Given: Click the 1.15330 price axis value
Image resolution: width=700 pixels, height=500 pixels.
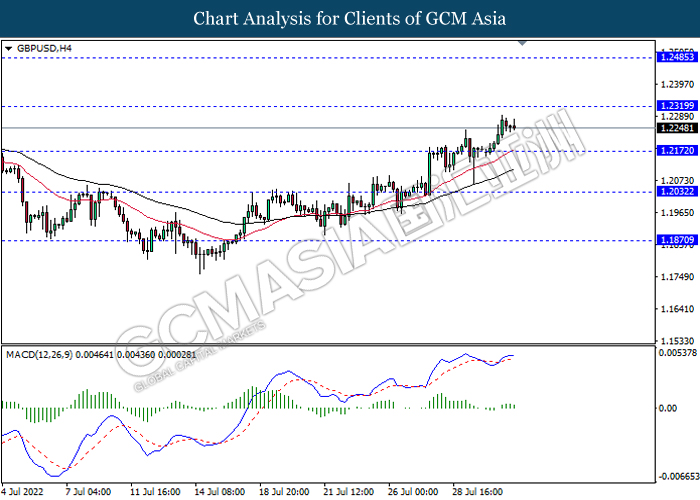Looking at the screenshot, I should click(x=677, y=341).
